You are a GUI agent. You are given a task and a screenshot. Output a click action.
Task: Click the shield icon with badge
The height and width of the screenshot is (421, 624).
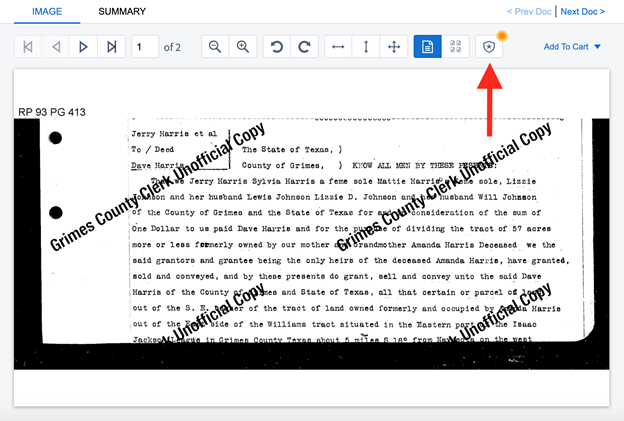point(489,47)
